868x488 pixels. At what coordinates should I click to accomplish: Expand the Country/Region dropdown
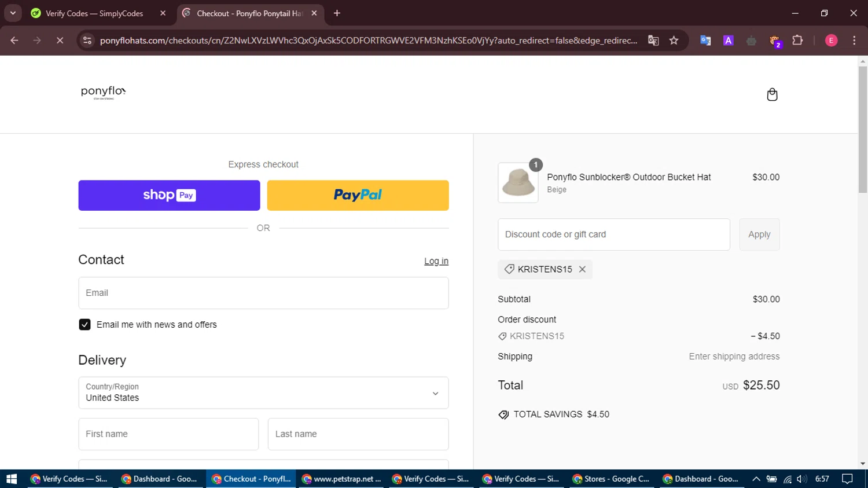coord(263,393)
